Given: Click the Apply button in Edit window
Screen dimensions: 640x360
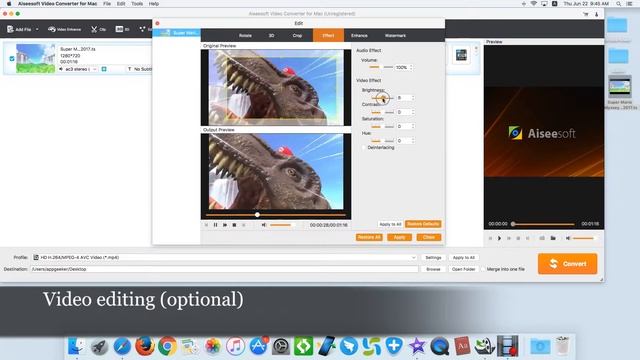Looking at the screenshot, I should click(x=399, y=237).
